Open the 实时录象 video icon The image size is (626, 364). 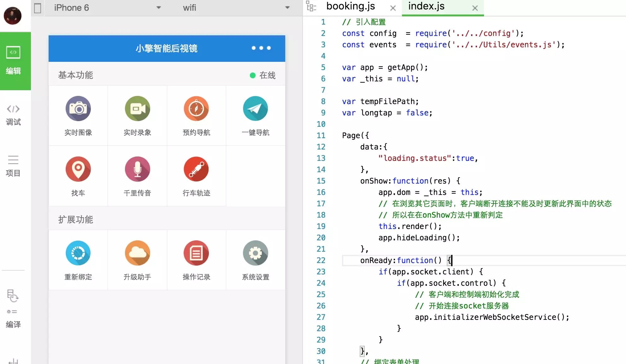(x=137, y=109)
